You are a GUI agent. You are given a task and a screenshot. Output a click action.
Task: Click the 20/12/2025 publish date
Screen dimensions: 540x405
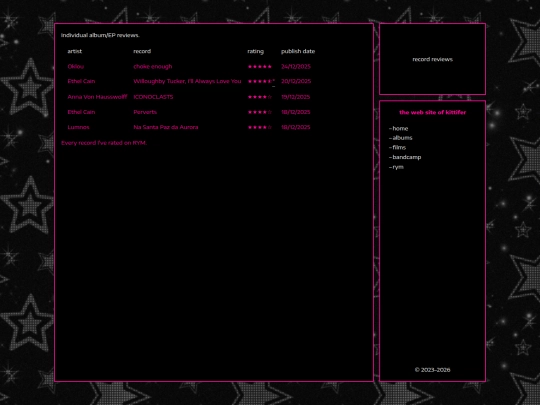[296, 81]
